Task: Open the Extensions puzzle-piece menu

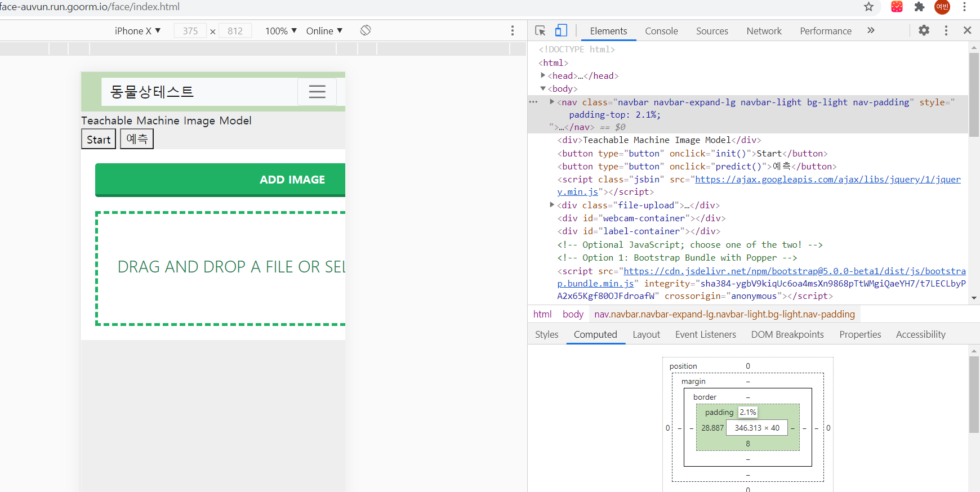Action: [919, 7]
